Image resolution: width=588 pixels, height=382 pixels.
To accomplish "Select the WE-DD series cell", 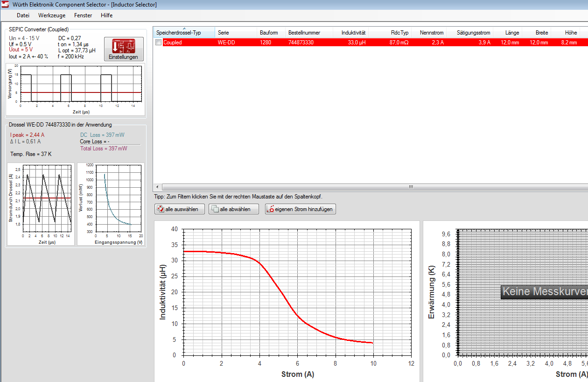I will pyautogui.click(x=226, y=42).
